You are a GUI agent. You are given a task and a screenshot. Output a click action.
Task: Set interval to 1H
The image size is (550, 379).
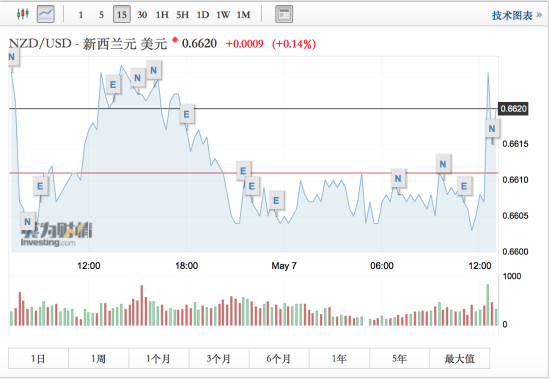(x=162, y=15)
